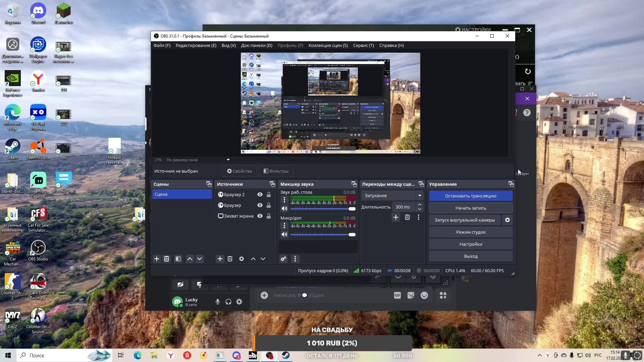644x362 pixels.
Task: Lock the Браузер source
Action: [269, 205]
